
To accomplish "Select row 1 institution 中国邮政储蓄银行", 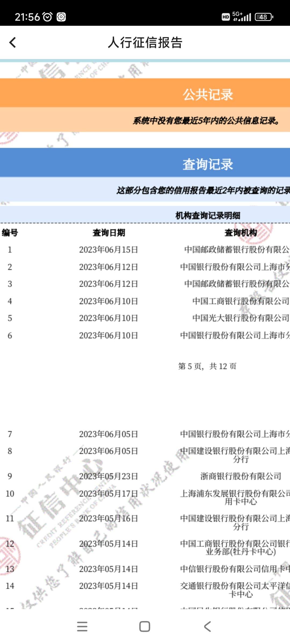I will (237, 250).
